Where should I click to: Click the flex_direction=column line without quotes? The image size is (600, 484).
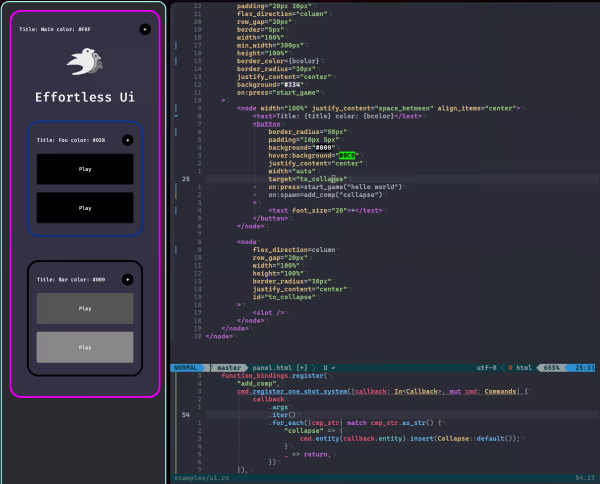click(294, 250)
